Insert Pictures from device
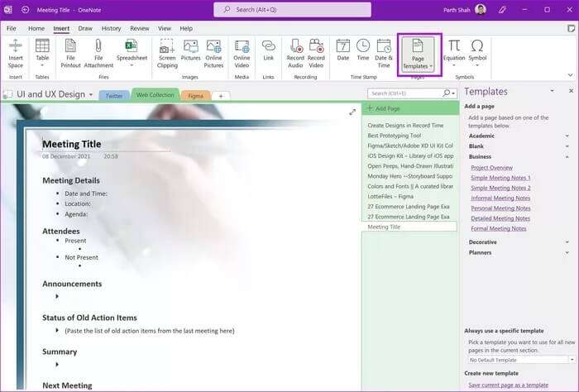Screen dimensions: 579x392 click(190, 50)
